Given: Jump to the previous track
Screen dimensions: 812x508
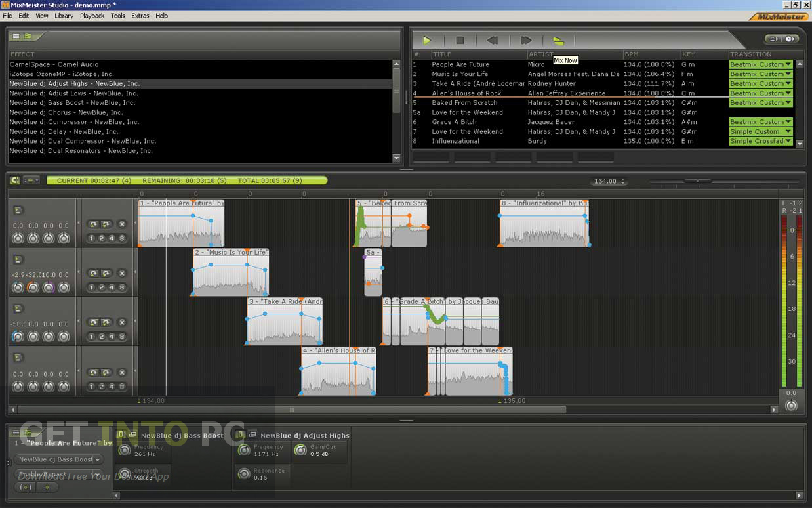Looking at the screenshot, I should coord(492,40).
